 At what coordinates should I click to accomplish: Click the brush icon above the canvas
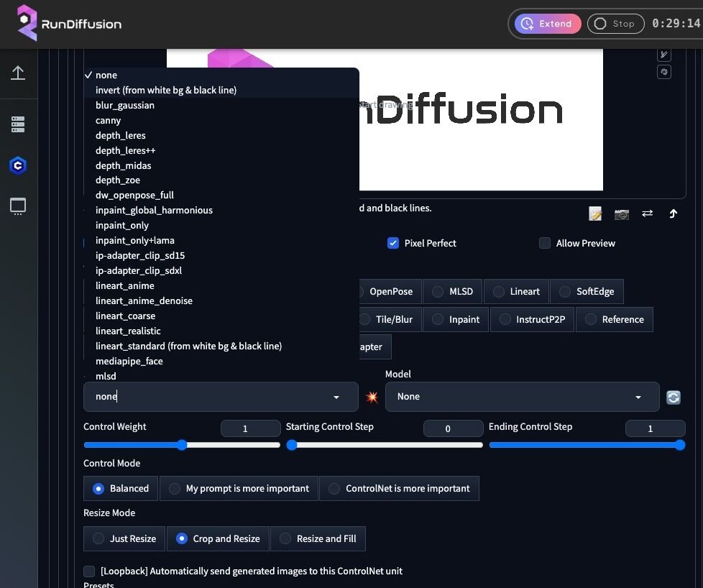664,55
